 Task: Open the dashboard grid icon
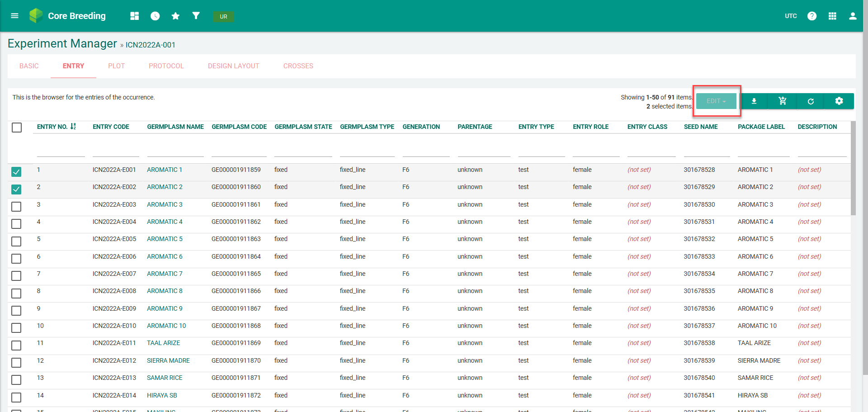[134, 16]
